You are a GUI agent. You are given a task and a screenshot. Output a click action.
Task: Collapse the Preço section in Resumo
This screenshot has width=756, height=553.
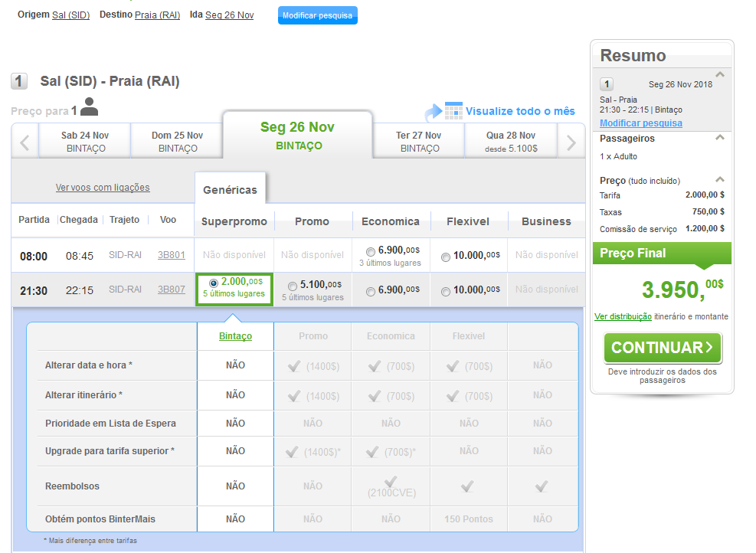coord(720,179)
